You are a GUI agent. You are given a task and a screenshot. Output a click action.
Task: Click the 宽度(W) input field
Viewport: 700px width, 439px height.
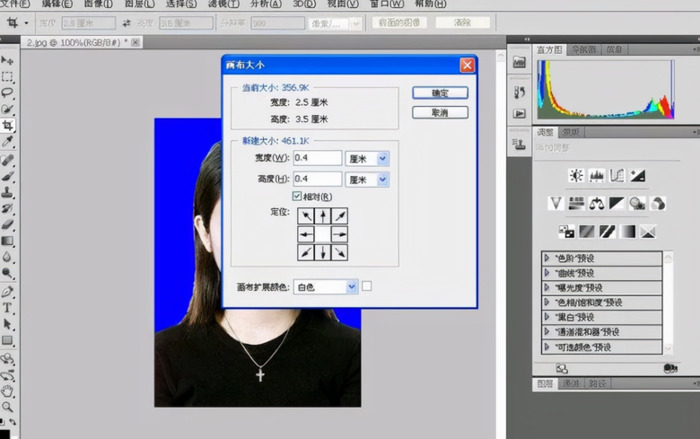[317, 158]
